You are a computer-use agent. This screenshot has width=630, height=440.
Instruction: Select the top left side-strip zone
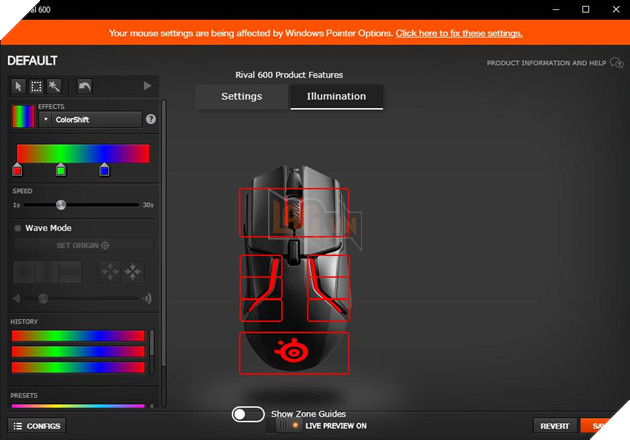pos(261,266)
